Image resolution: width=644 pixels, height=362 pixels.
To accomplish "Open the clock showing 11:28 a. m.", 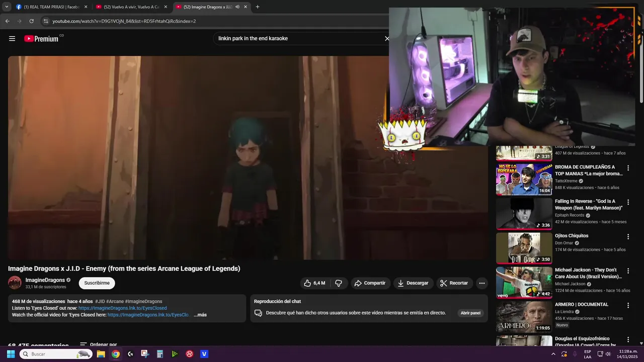I will (x=628, y=354).
